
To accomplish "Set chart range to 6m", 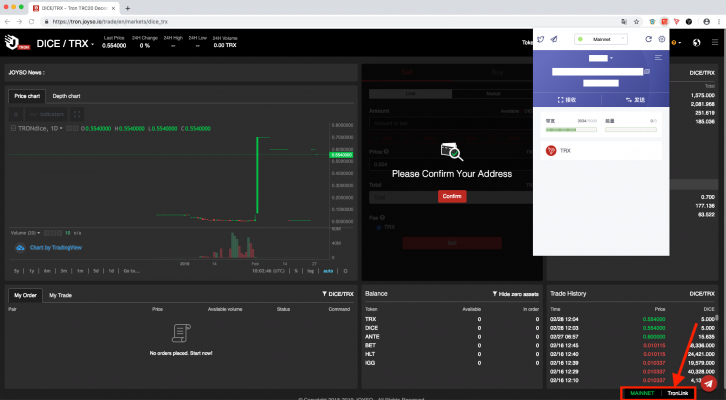I will (47, 271).
